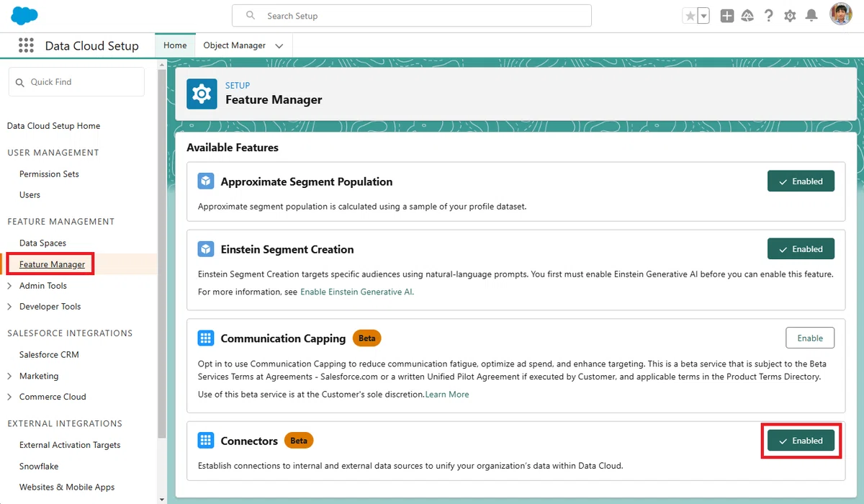Click the Data Cloud Setup app name

pyautogui.click(x=91, y=45)
